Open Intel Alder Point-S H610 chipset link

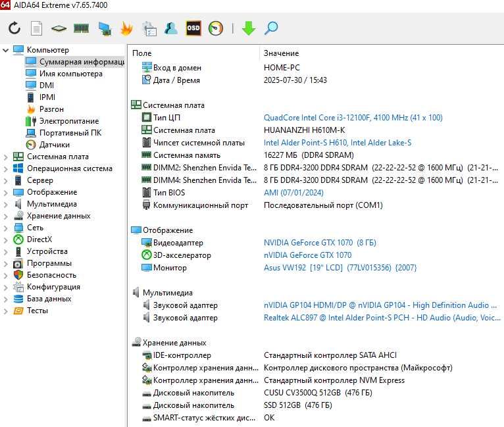click(x=338, y=143)
